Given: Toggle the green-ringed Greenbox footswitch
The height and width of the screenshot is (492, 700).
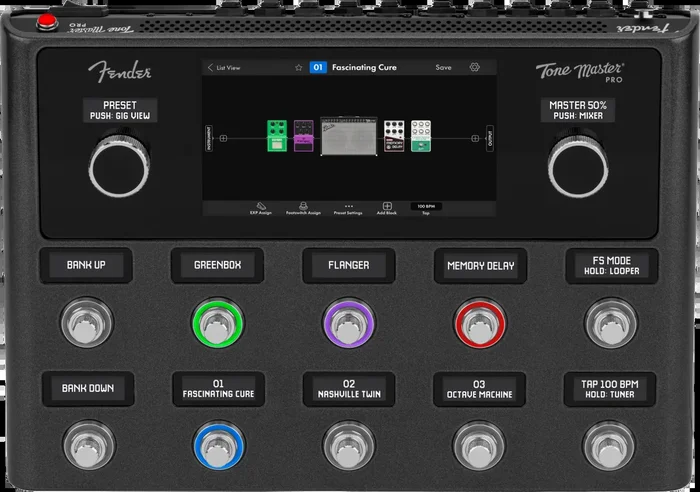Looking at the screenshot, I should 217,323.
